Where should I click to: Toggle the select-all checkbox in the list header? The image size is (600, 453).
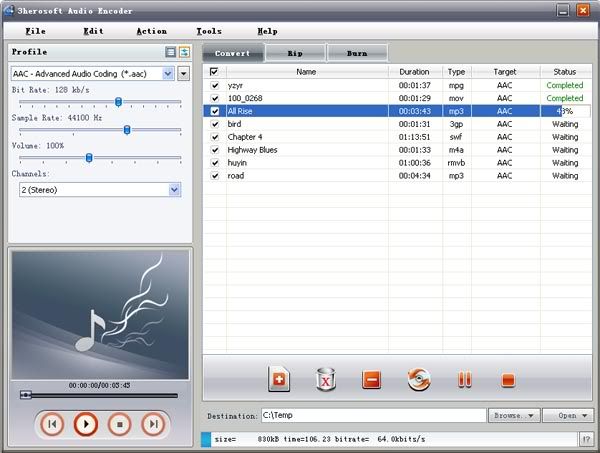(x=214, y=72)
